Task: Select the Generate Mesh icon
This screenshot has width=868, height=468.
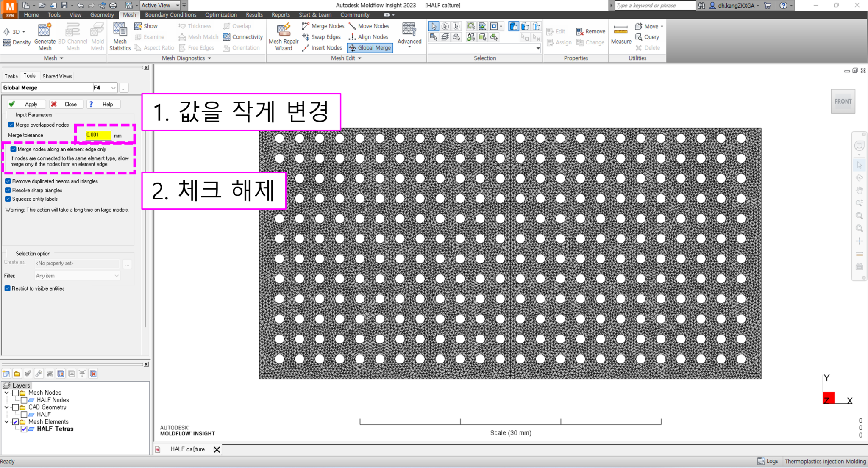Action: [45, 36]
